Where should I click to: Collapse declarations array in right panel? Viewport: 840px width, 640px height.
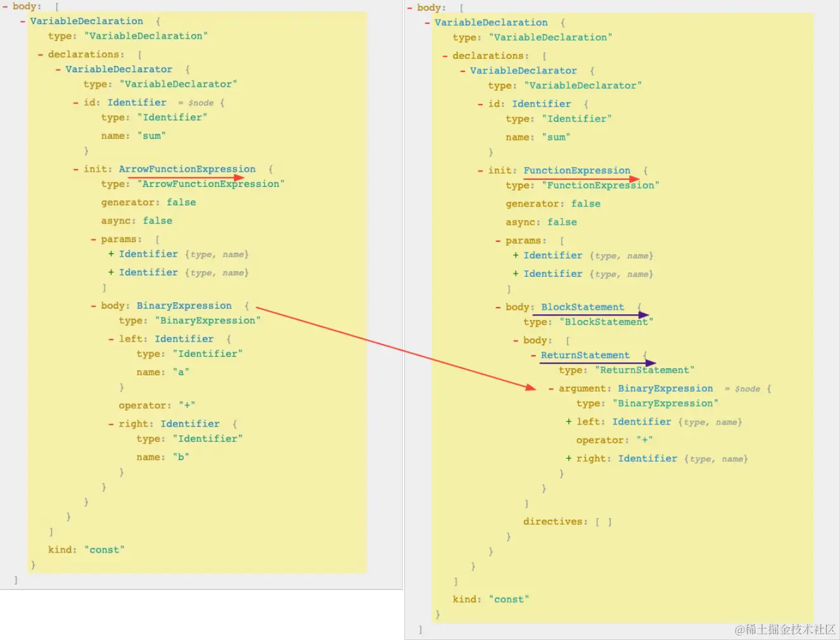pyautogui.click(x=445, y=56)
